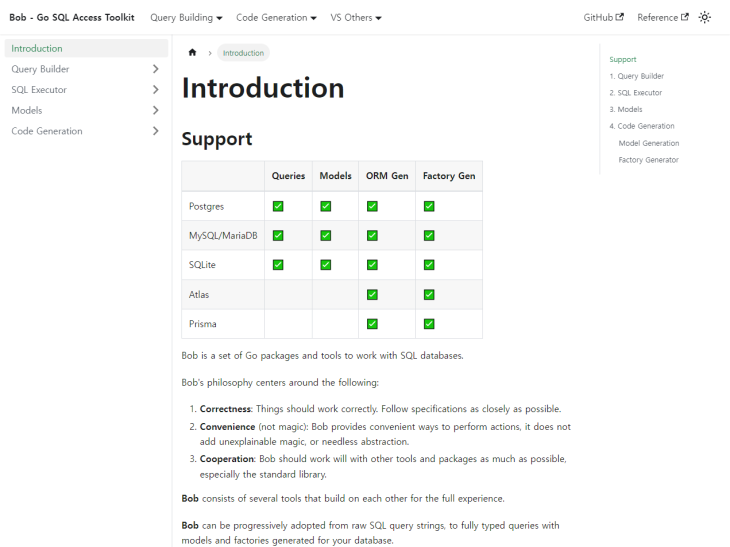Open the Code Generation navbar dropdown
The image size is (730, 547).
click(x=276, y=17)
